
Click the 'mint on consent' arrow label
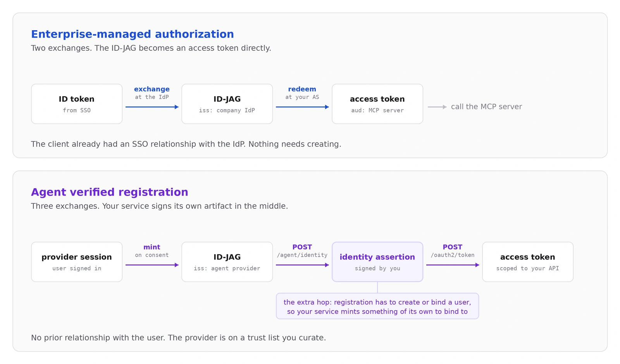[x=152, y=251]
